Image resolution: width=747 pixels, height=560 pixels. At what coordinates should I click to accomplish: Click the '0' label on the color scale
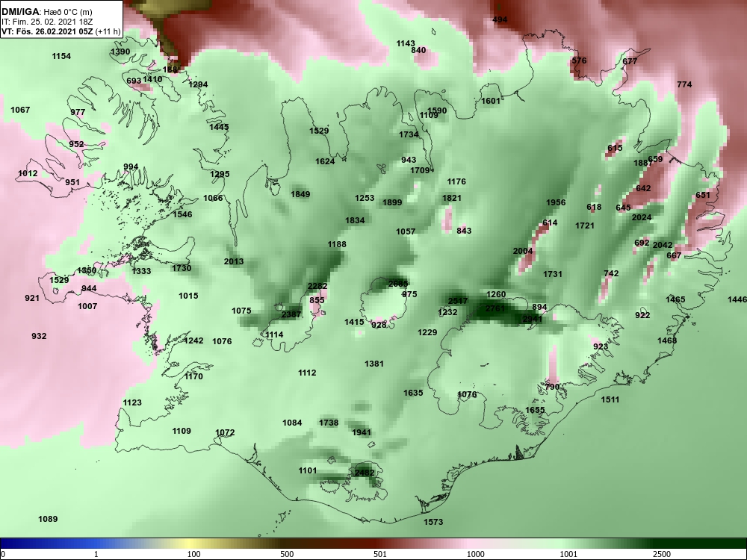[3, 554]
